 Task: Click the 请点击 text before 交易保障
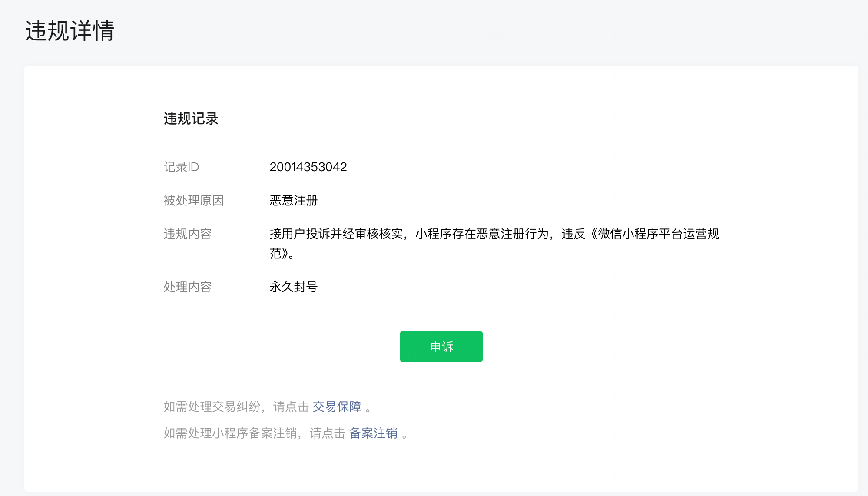[x=291, y=407]
